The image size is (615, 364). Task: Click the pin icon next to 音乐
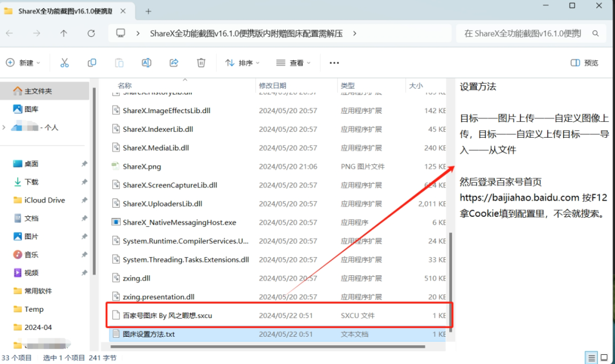(x=84, y=255)
